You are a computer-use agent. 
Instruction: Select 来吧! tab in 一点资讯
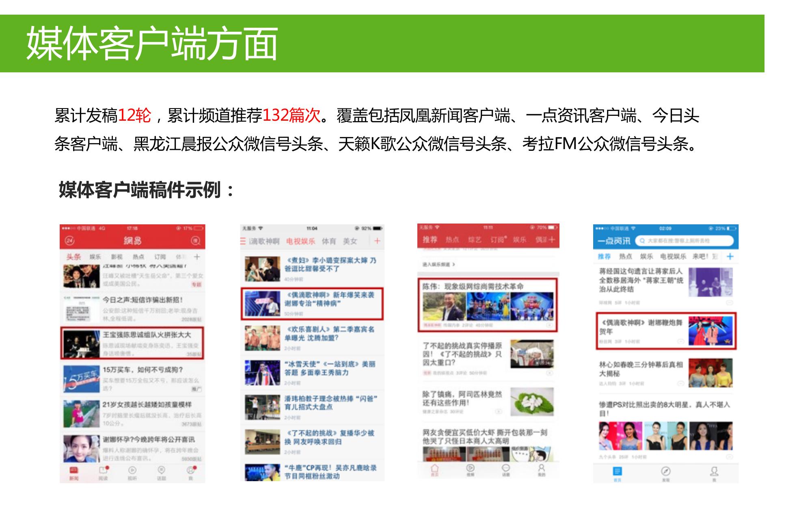(x=700, y=256)
